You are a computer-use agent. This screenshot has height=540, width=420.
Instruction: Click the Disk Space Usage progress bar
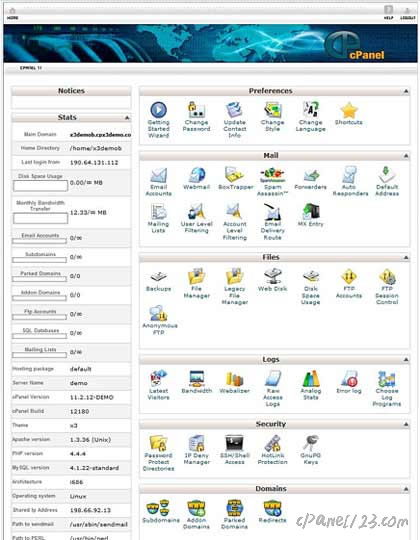(40, 186)
